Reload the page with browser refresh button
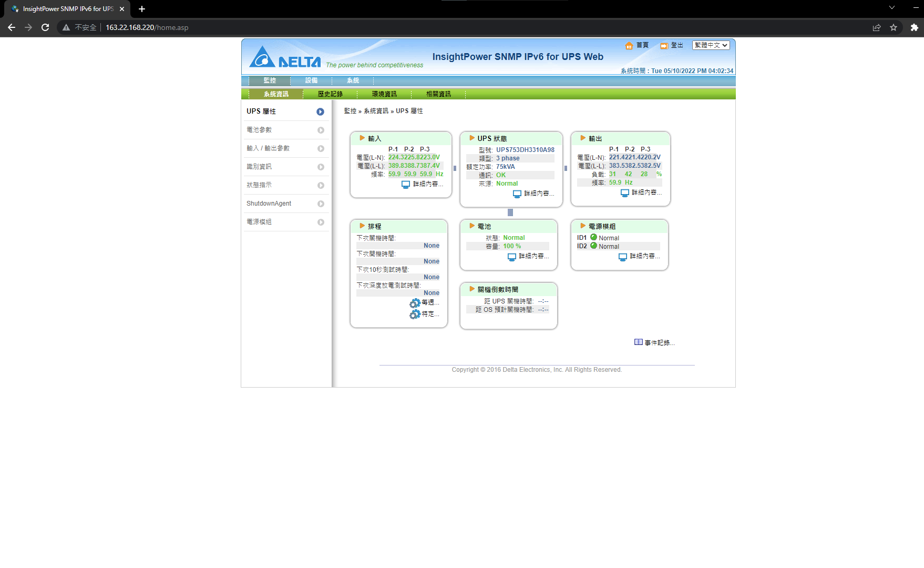Viewport: 924px width, 568px height. pyautogui.click(x=45, y=27)
